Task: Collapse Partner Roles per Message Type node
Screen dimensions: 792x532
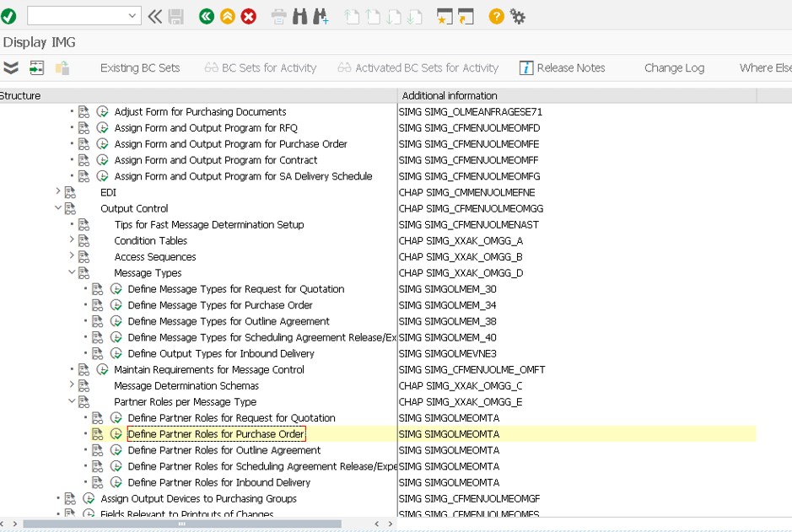Action: (72, 401)
